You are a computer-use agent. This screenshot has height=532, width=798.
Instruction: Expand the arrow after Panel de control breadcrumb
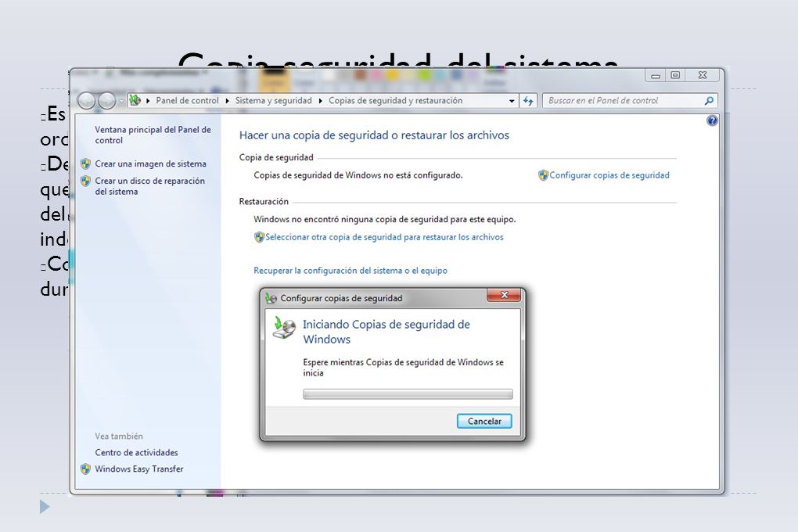point(227,101)
